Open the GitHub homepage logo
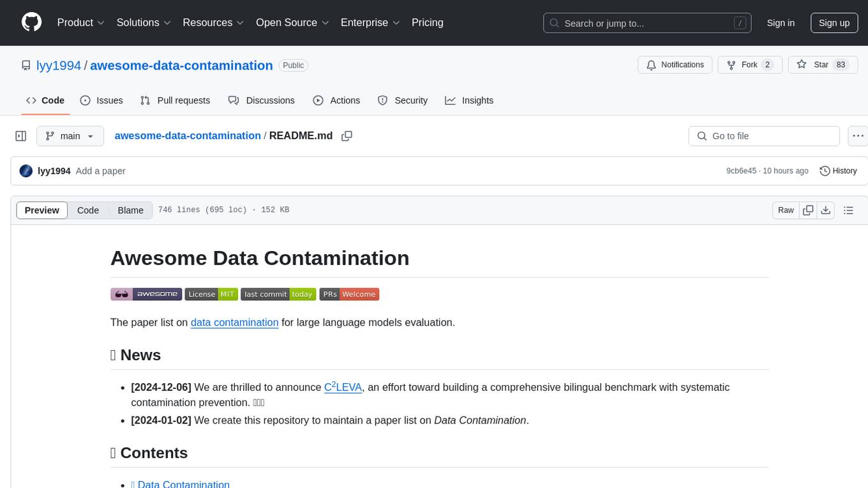The height and width of the screenshot is (488, 868). click(31, 22)
